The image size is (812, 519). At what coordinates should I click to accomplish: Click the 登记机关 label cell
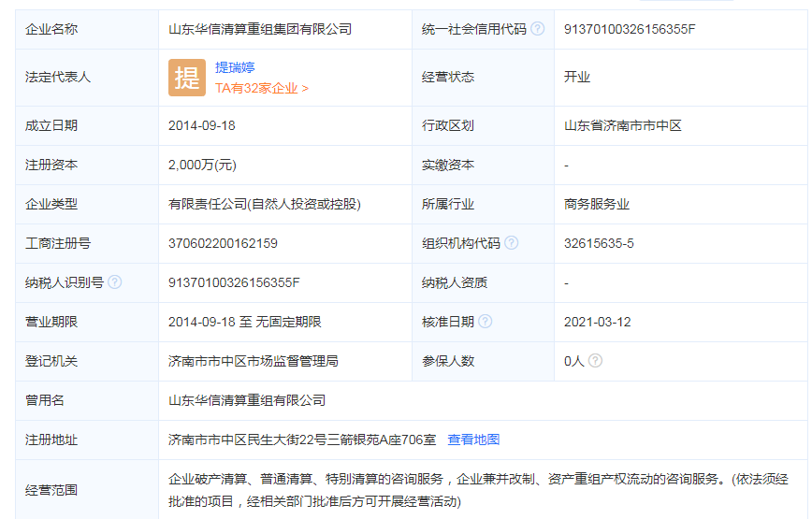(x=87, y=361)
